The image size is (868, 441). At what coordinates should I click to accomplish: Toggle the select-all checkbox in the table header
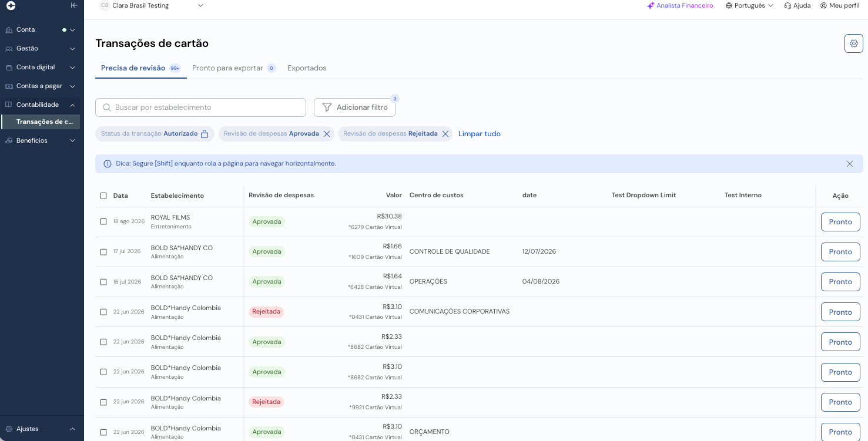pyautogui.click(x=103, y=196)
